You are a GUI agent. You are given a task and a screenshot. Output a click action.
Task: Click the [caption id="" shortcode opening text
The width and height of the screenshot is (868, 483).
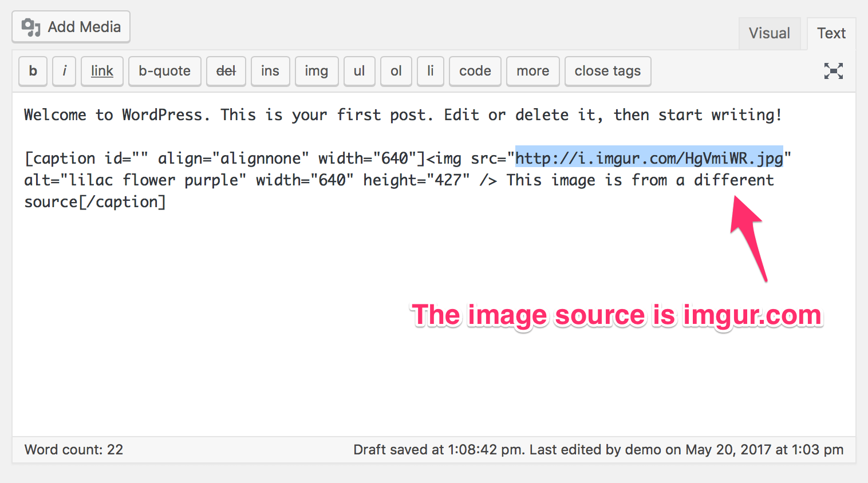tap(86, 158)
